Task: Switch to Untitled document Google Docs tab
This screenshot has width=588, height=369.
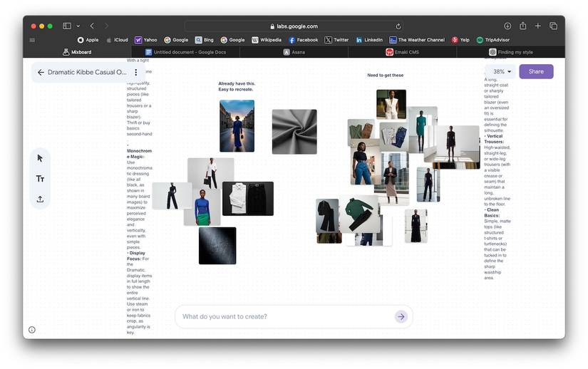Action: click(185, 52)
